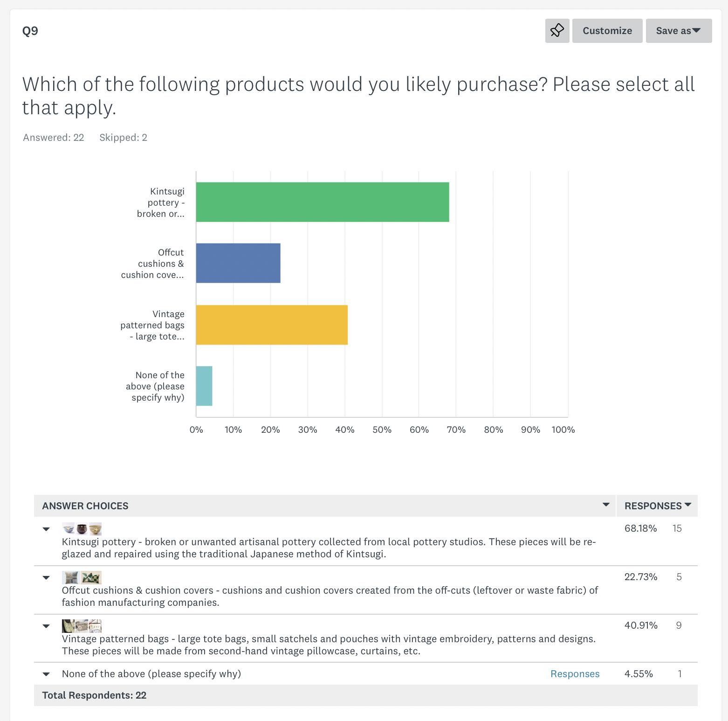Open the Customize chart options

(607, 31)
